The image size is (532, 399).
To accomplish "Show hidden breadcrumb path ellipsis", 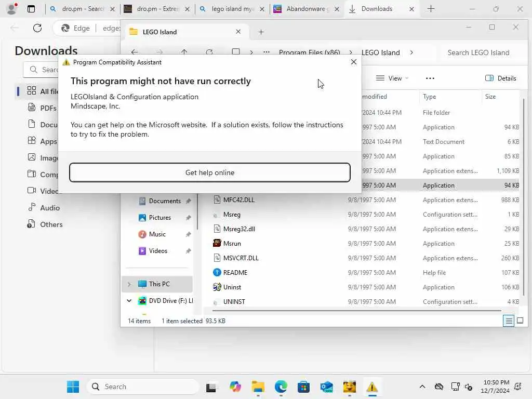I will (267, 52).
